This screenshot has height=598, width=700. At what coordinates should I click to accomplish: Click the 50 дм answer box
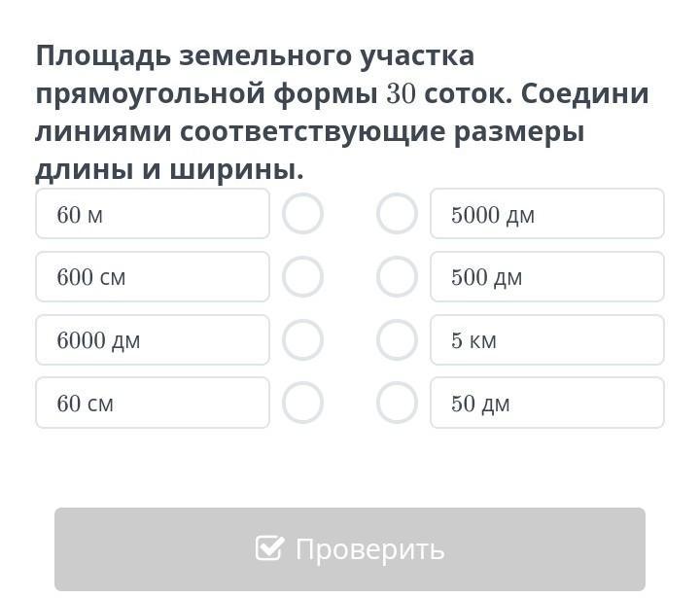coord(547,403)
